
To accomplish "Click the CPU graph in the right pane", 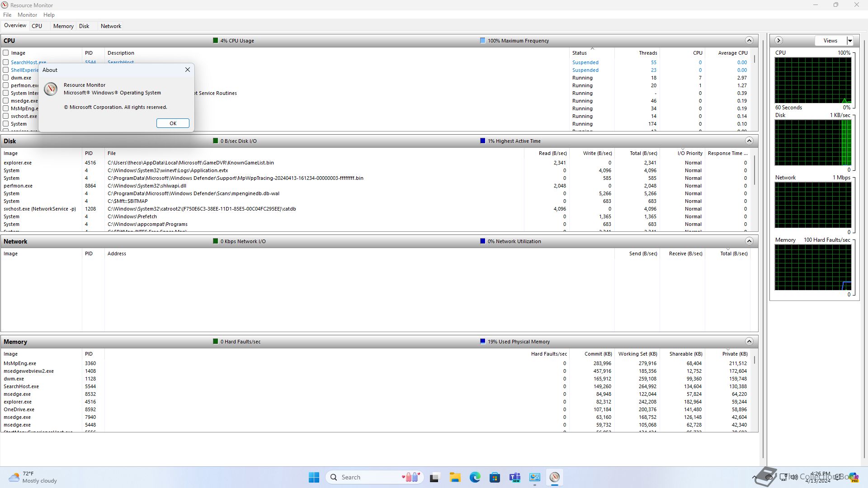I will pos(813,80).
